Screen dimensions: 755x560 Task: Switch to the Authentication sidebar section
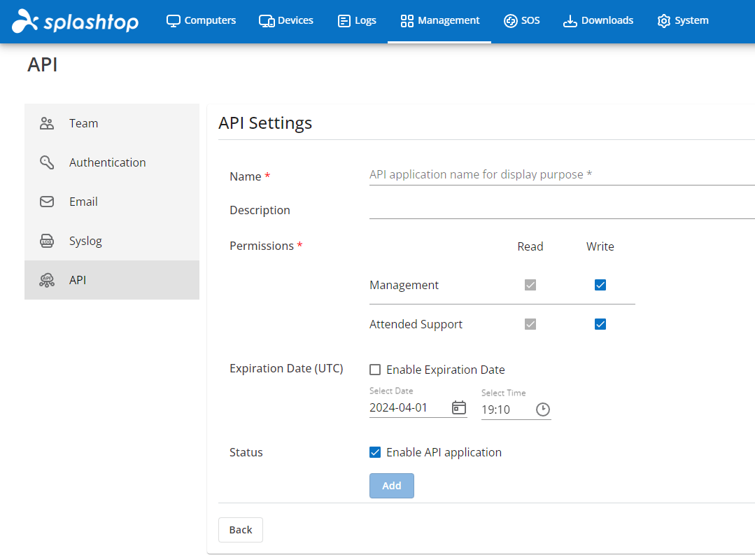(x=107, y=162)
